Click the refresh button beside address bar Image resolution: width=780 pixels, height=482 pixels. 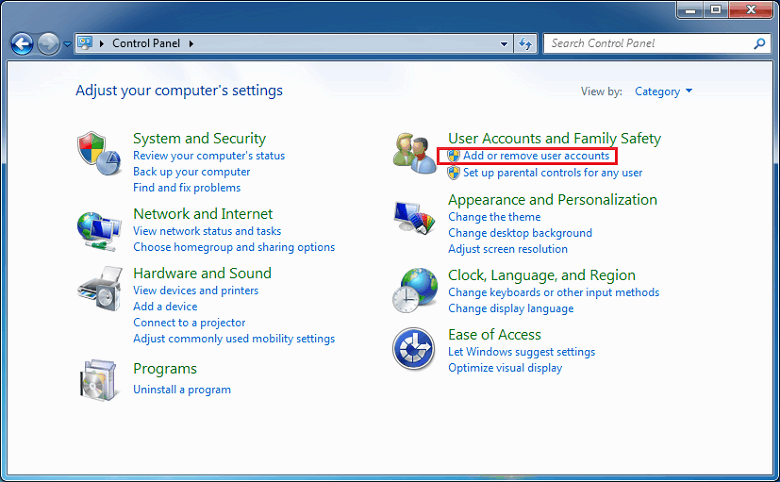(x=526, y=44)
